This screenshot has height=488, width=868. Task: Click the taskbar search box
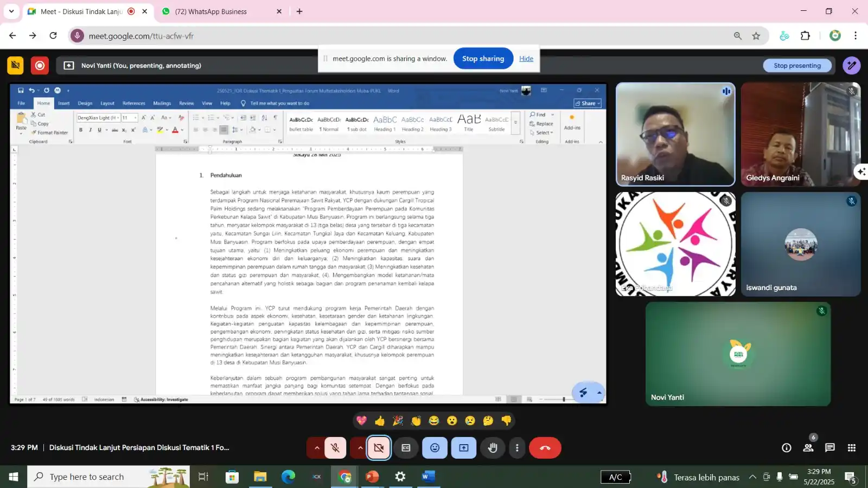click(108, 477)
